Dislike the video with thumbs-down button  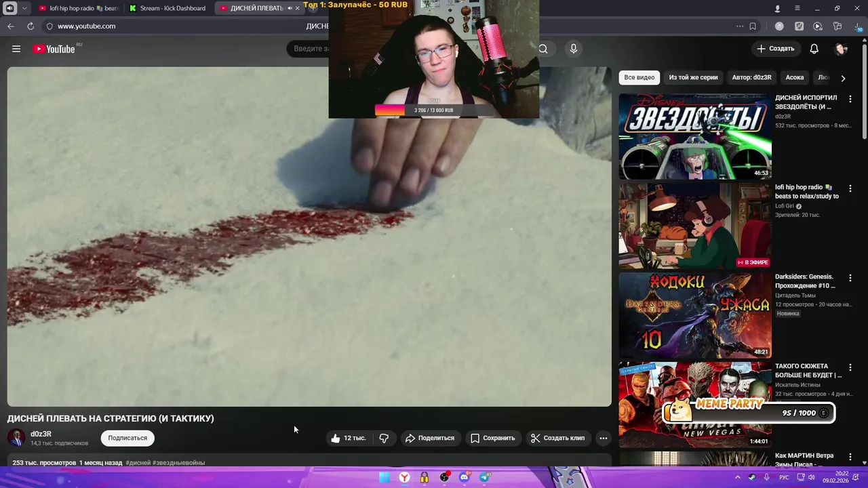[384, 439]
